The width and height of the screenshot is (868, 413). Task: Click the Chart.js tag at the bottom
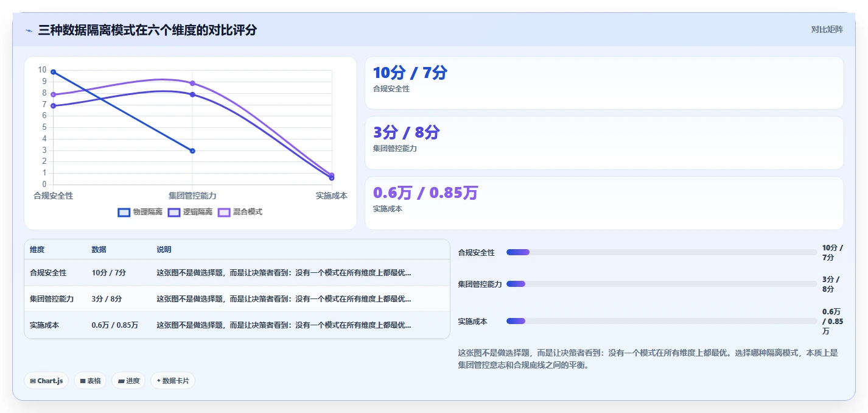coord(47,381)
